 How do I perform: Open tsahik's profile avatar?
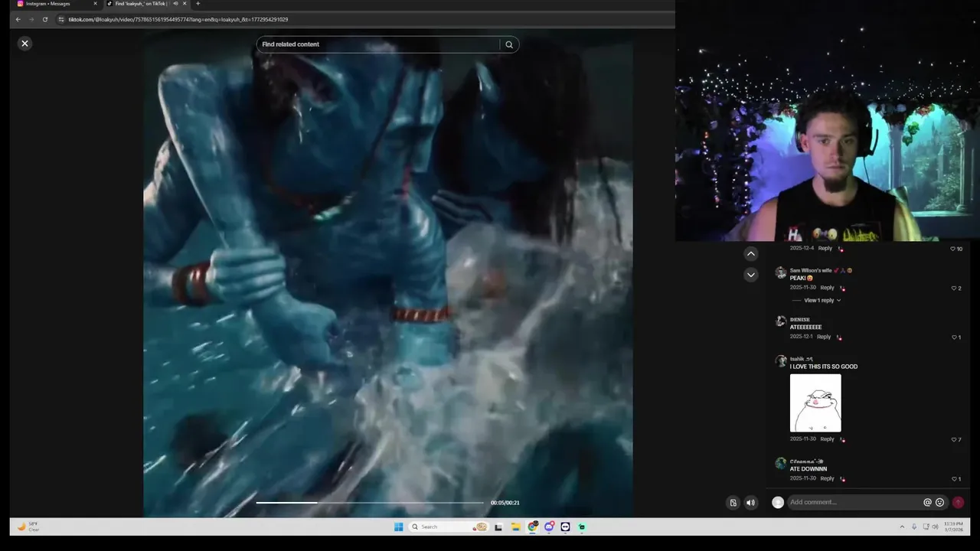780,360
